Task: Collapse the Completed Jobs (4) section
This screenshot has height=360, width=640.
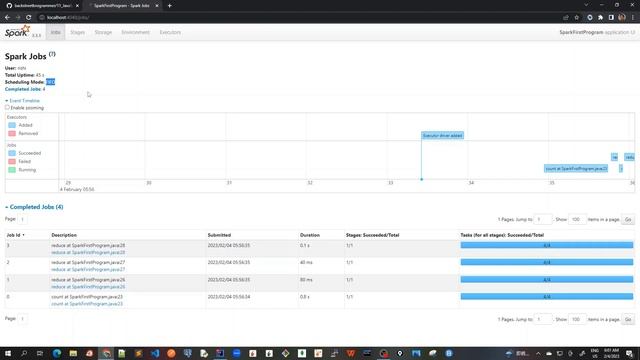Action: tap(34, 207)
